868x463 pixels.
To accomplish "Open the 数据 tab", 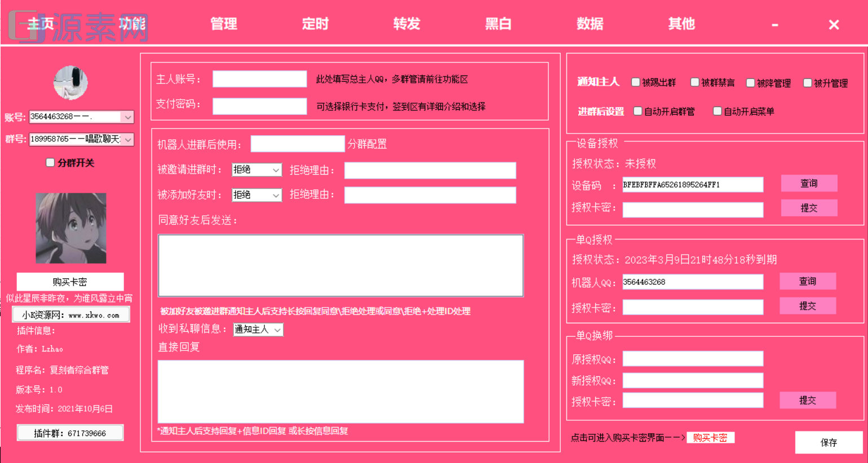I will (x=590, y=24).
